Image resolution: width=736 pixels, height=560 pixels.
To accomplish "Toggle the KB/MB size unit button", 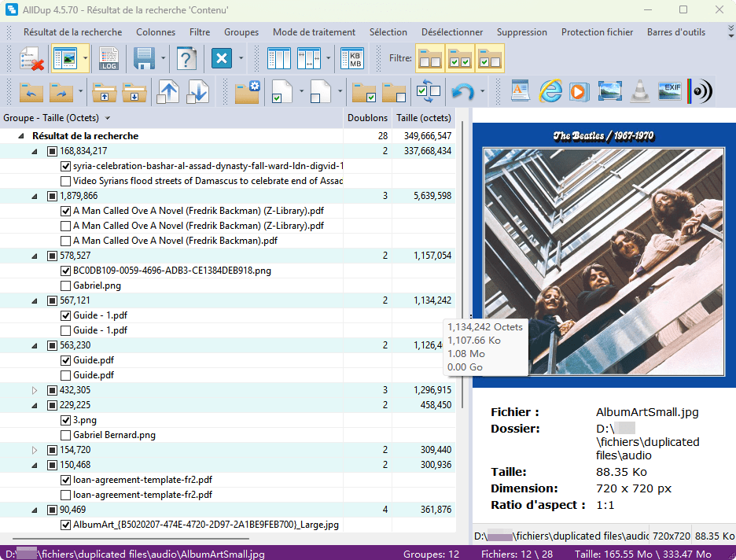I will (x=353, y=59).
